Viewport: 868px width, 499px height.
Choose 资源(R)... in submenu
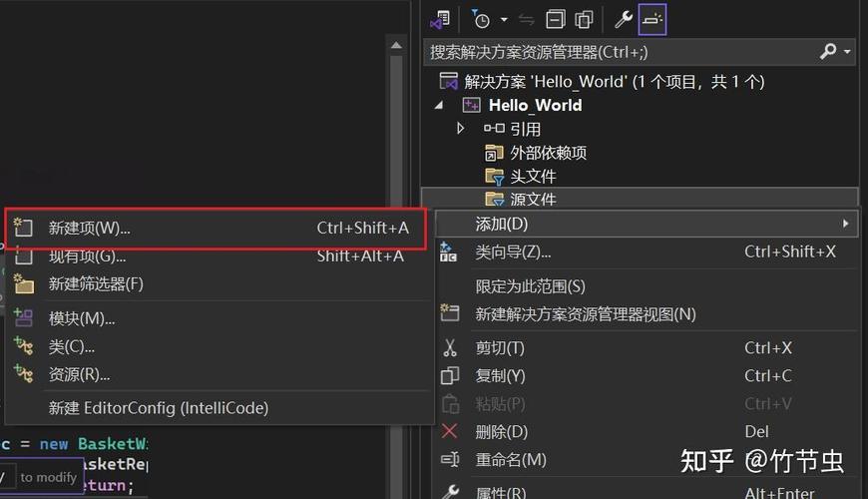217,375
